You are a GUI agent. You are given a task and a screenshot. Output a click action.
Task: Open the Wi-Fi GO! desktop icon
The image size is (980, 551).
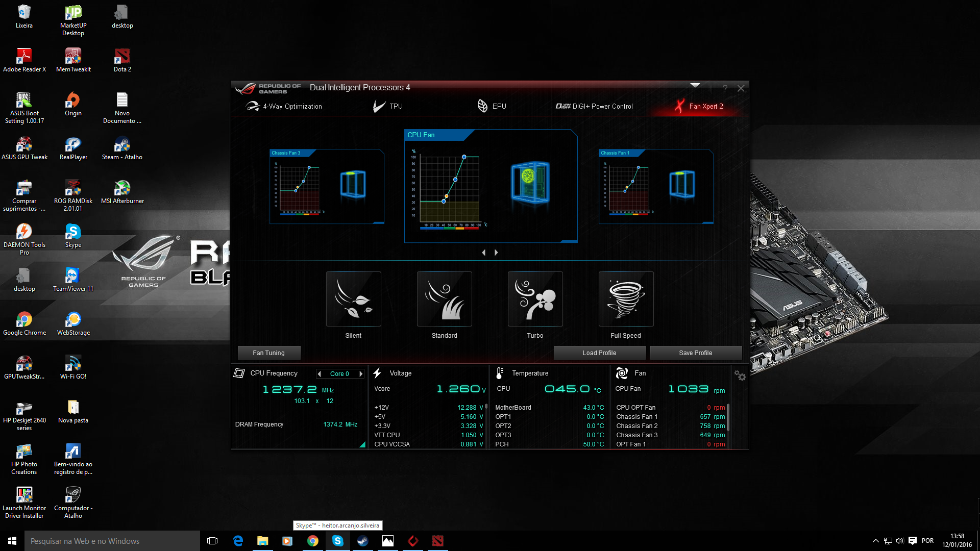[x=73, y=368]
